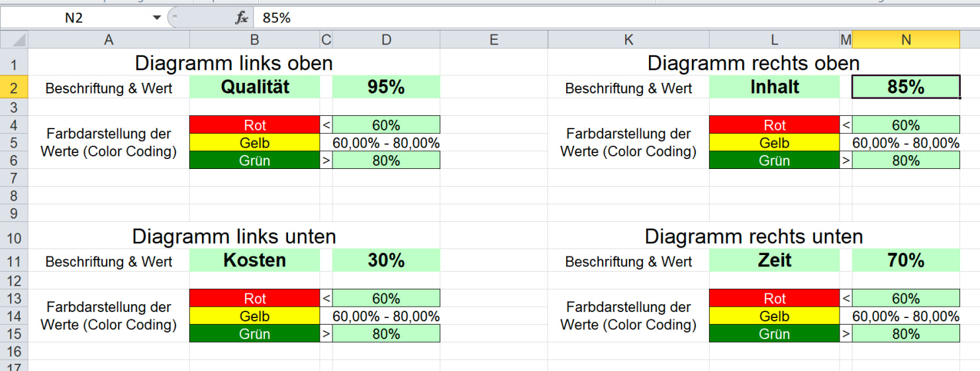Click the green Grün cell in the bottom-left table
This screenshot has width=980, height=371.
click(255, 334)
